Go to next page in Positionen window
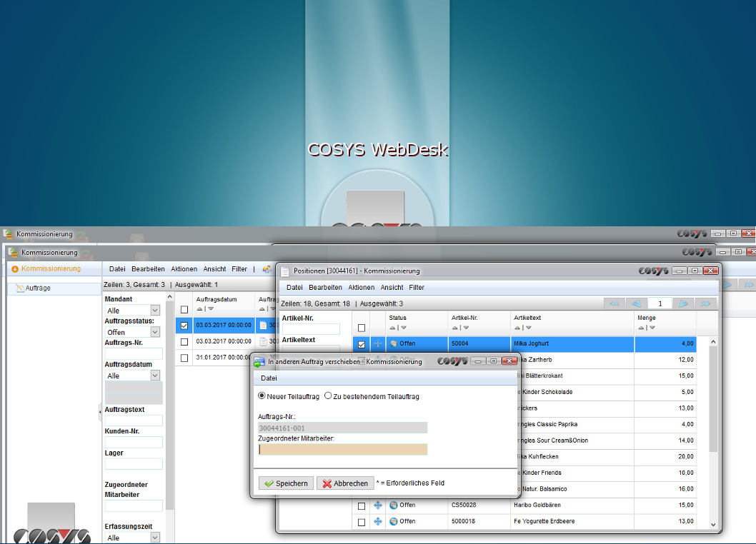 pos(683,303)
